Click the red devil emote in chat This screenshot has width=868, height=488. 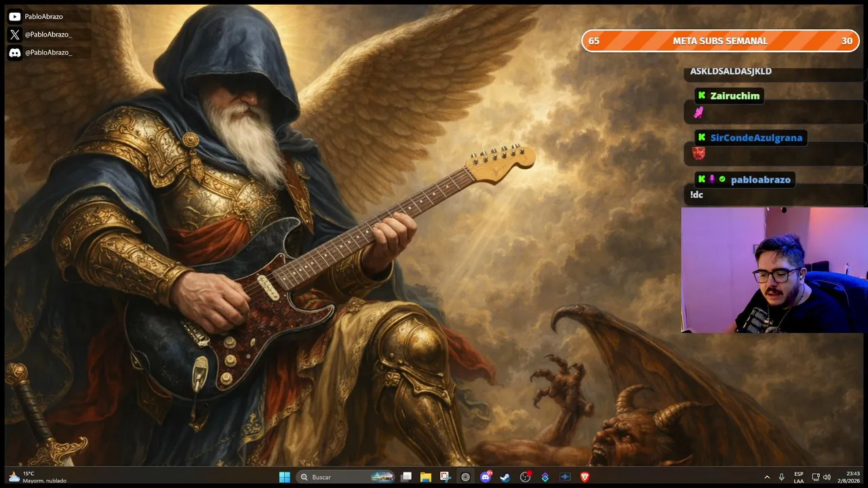(x=698, y=154)
